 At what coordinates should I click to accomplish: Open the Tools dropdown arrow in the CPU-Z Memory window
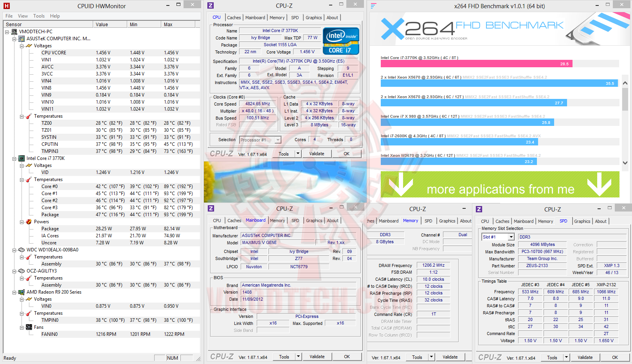tap(431, 357)
